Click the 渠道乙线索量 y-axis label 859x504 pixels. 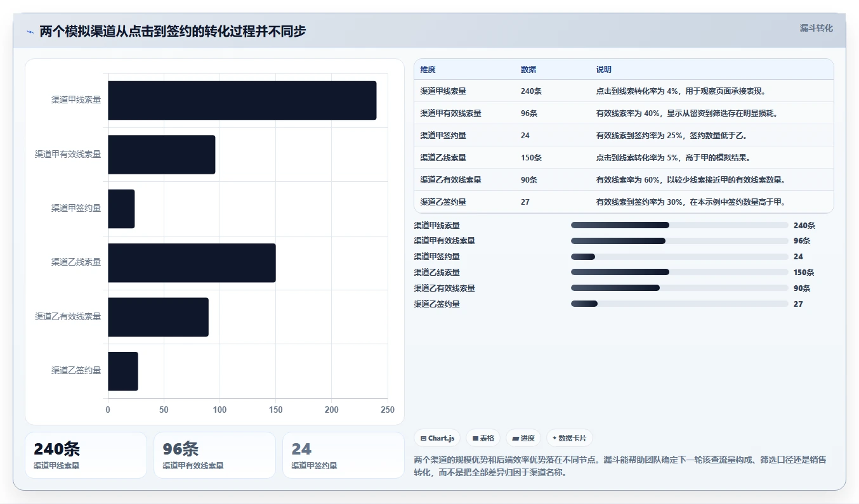click(x=76, y=262)
